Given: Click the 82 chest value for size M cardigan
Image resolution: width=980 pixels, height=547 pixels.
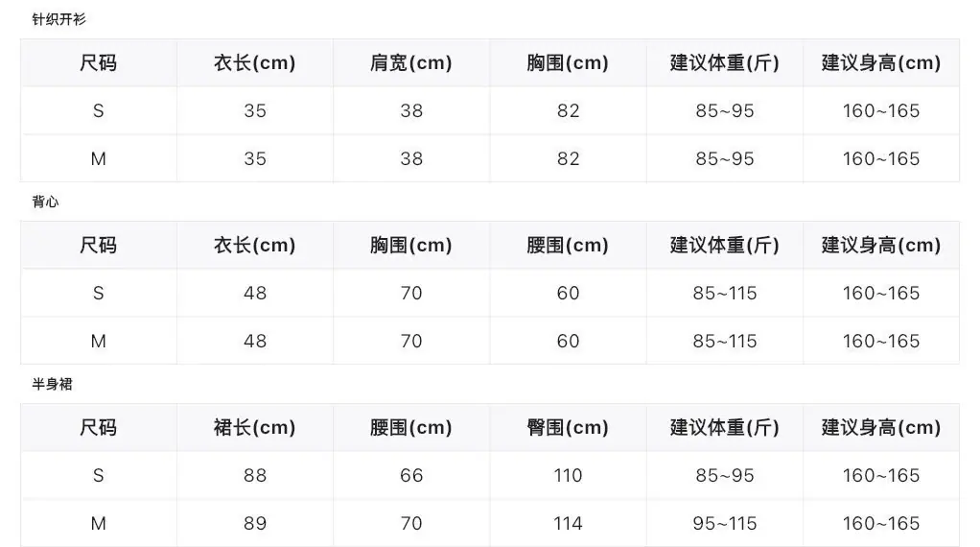Looking at the screenshot, I should pyautogui.click(x=568, y=158).
